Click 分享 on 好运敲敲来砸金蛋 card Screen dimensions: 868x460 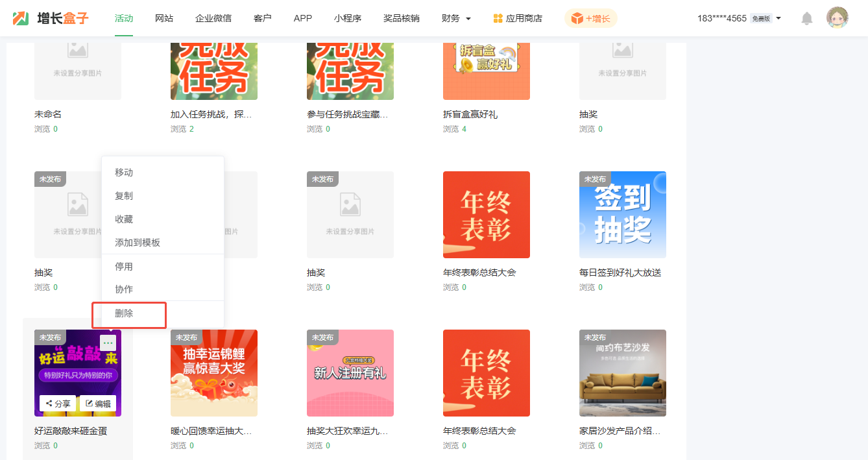58,404
